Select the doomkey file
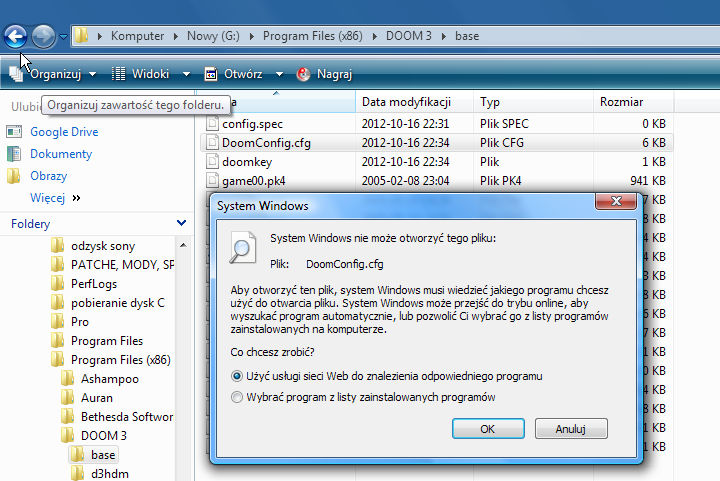This screenshot has height=481, width=720. coord(247,162)
